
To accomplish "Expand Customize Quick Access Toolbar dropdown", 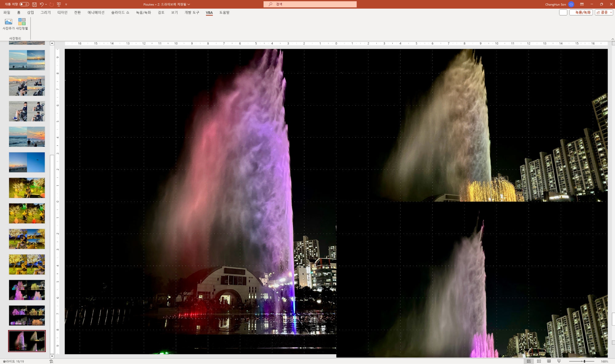I will (66, 4).
